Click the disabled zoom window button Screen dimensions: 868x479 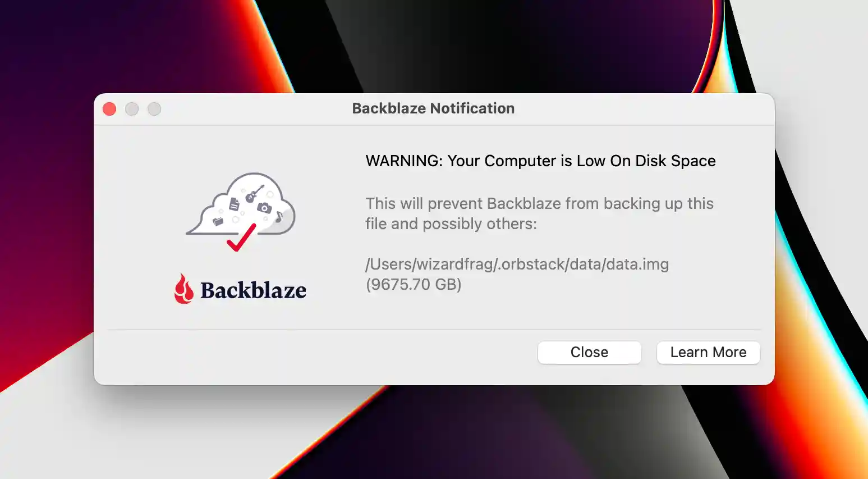(x=154, y=109)
